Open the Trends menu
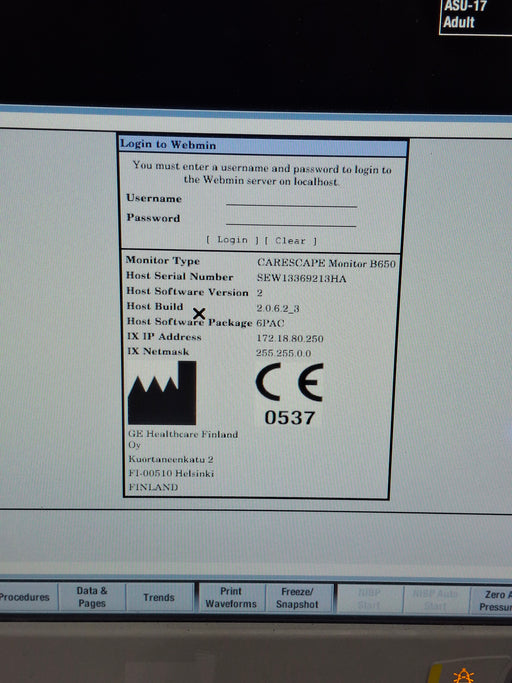The image size is (512, 683). pos(159,597)
